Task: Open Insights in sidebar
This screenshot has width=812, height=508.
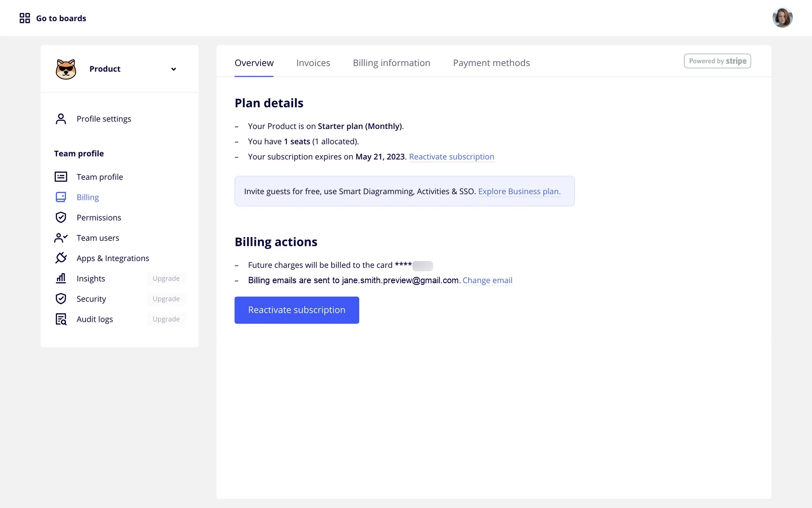Action: coord(91,279)
